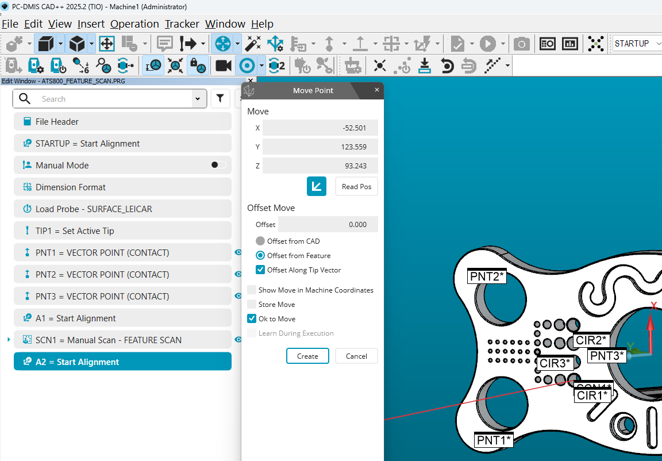Click the reflector with inward arrows icon
The image size is (662, 461).
pos(175,65)
